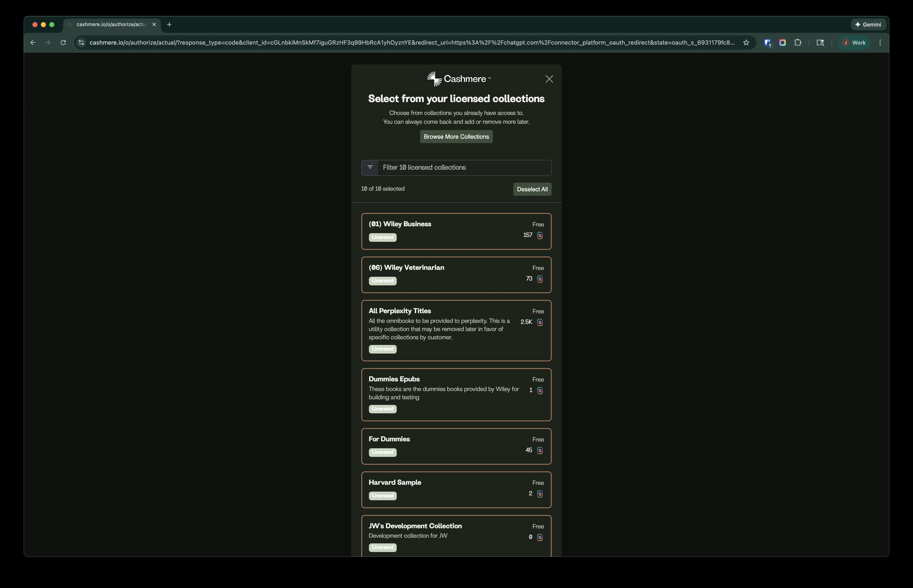Toggle the All Perplexity Titles collection card
Viewport: 913px width, 588px height.
(456, 331)
